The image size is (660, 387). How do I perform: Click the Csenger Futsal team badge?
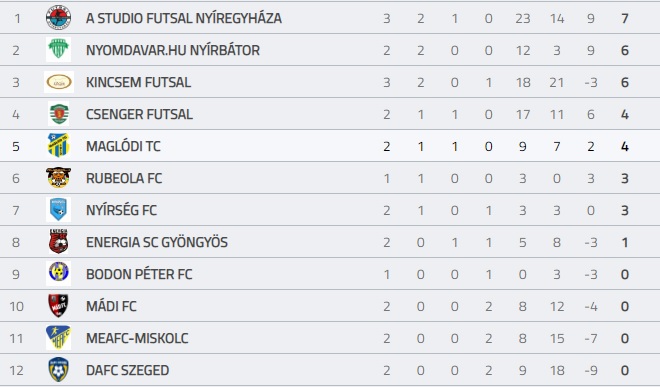[59, 114]
